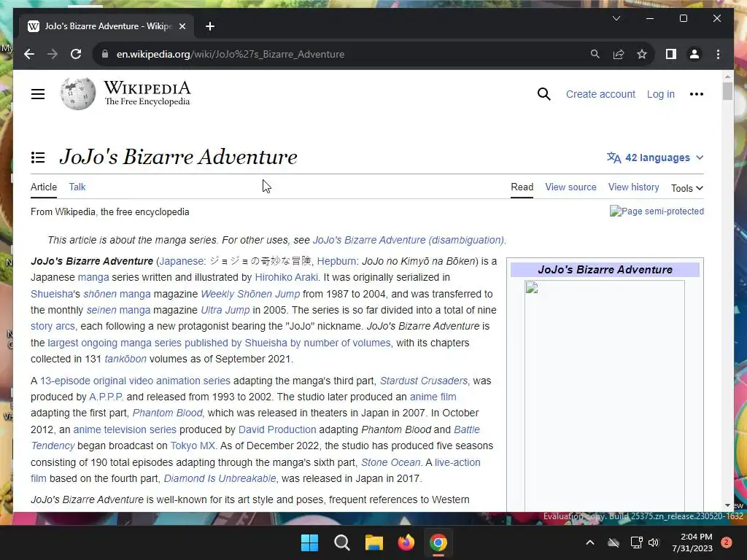The height and width of the screenshot is (560, 747).
Task: Bookmark this tab with the star icon
Action: coord(642,54)
